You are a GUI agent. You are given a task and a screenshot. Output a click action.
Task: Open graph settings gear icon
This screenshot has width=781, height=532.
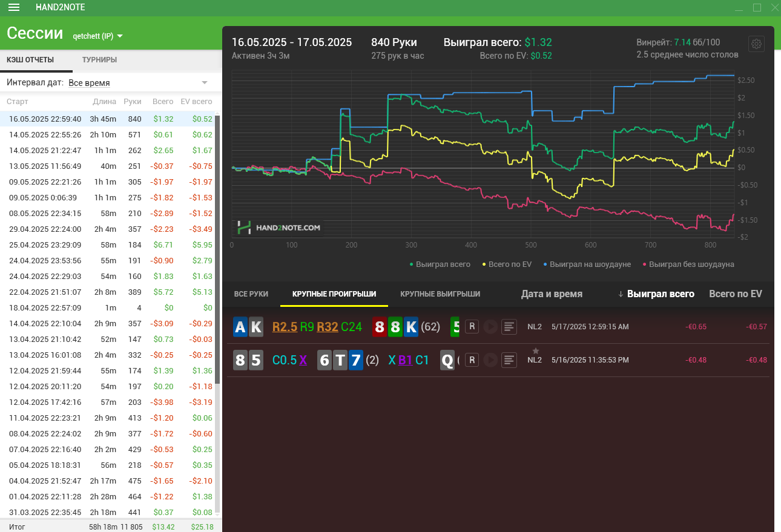tap(757, 44)
